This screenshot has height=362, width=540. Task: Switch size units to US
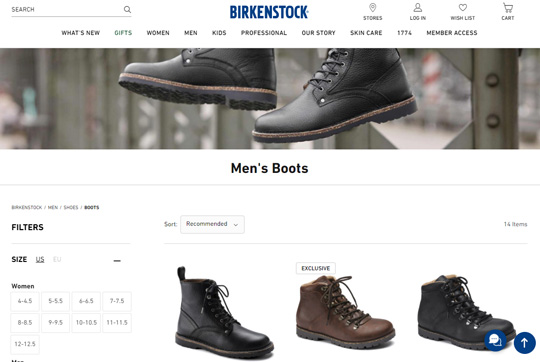(40, 259)
